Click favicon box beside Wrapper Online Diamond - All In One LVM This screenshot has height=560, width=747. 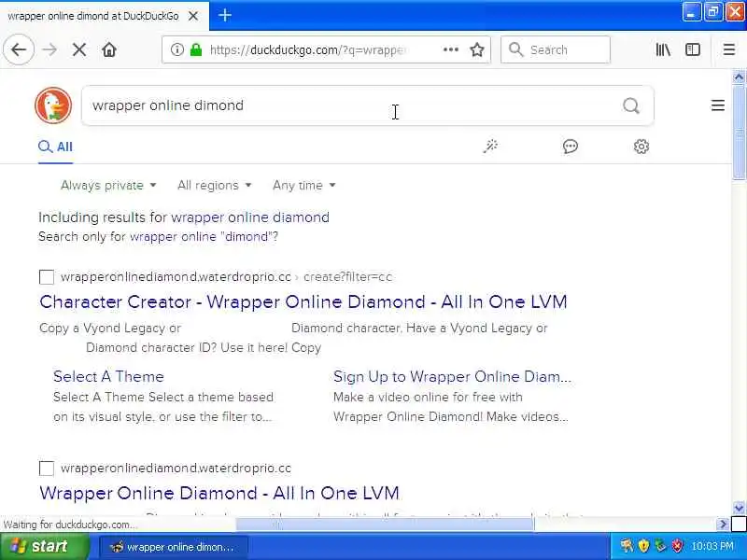[46, 469]
